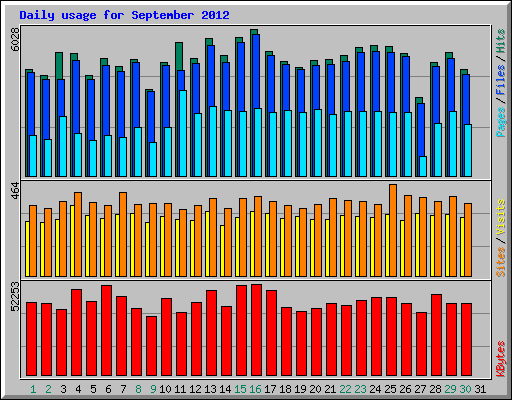This screenshot has height=400, width=512.
Task: Click day label 12 on x-axis
Action: coord(195,389)
